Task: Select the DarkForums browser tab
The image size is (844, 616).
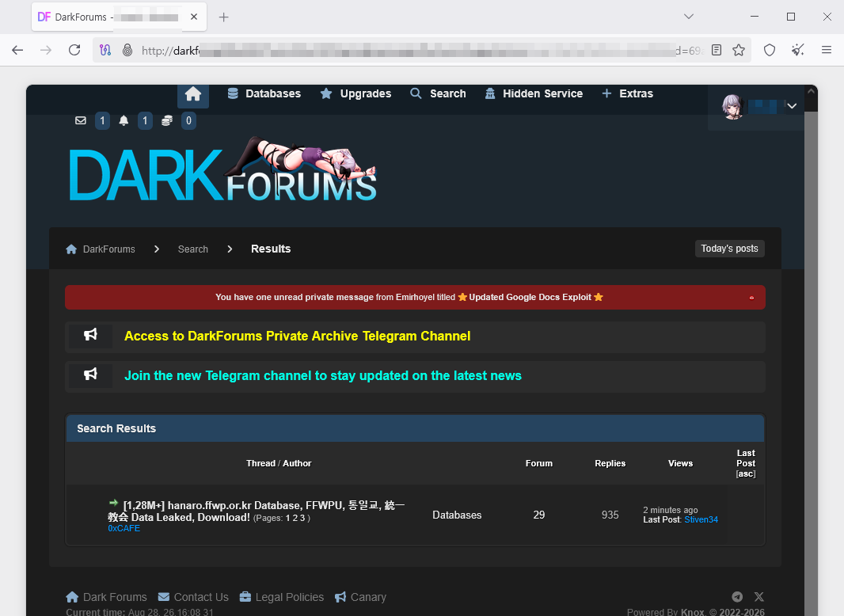Action: 119,17
